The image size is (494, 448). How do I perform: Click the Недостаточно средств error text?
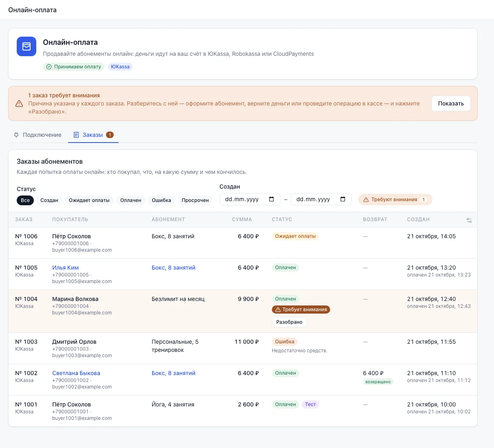(x=300, y=351)
